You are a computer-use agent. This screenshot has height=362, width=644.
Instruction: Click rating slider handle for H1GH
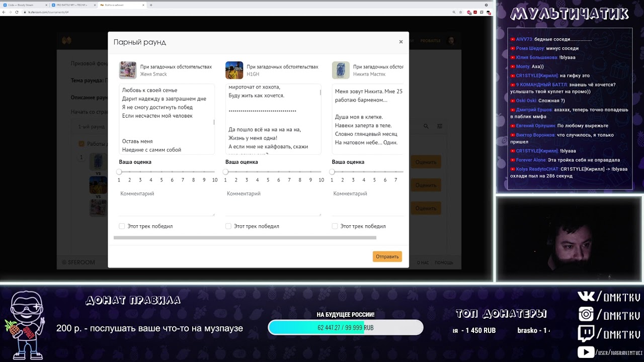225,172
